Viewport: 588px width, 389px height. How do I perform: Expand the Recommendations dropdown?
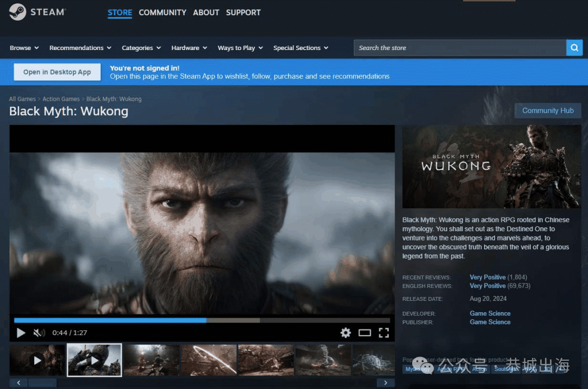[80, 48]
